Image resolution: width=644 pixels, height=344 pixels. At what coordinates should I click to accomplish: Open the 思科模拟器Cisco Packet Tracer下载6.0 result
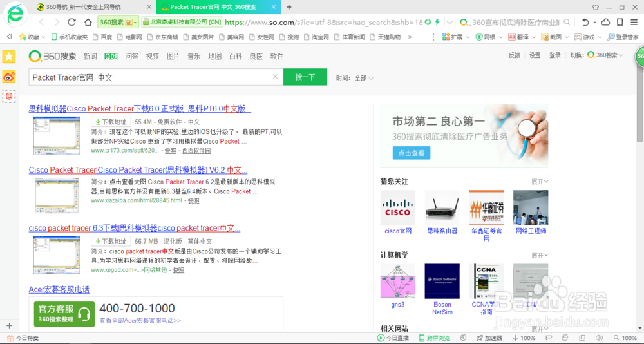[x=140, y=109]
